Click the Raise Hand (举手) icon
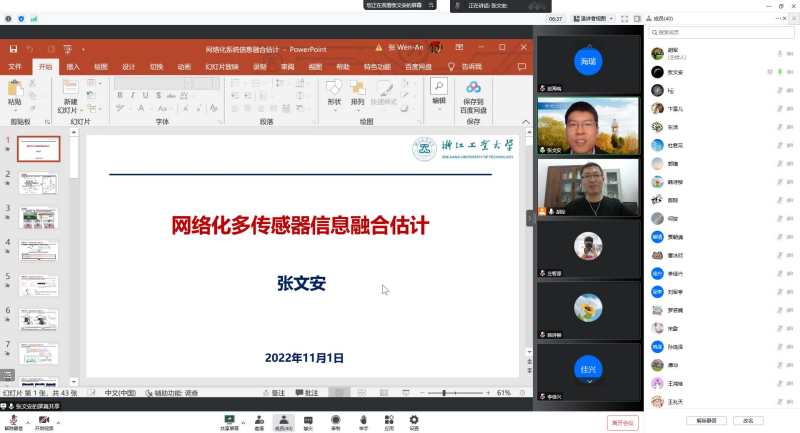Viewport: 800px width, 433px height. (363, 420)
